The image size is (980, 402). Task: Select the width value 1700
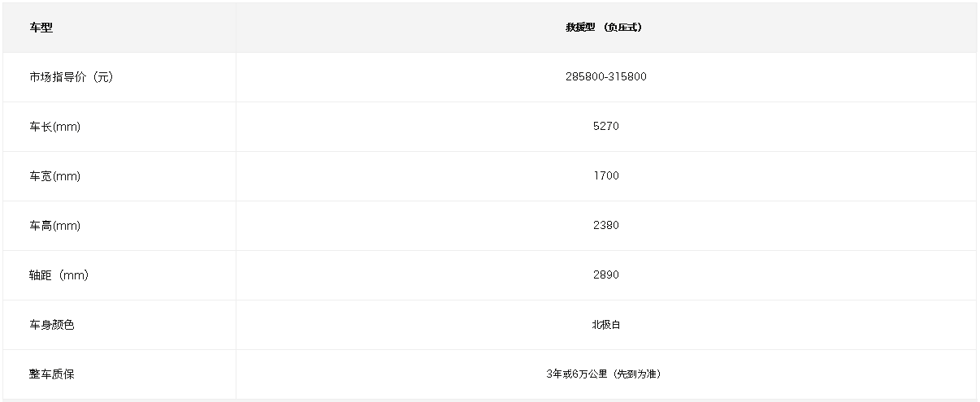tap(606, 176)
